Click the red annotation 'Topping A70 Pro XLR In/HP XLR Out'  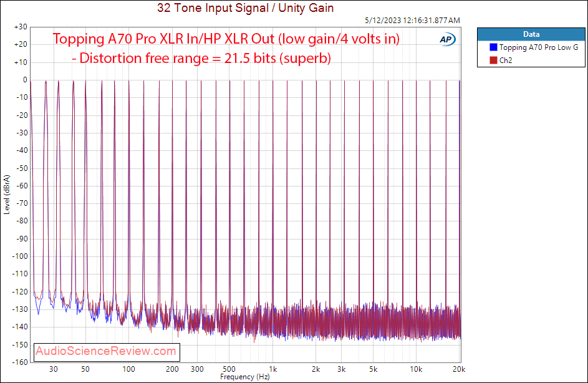tap(163, 39)
